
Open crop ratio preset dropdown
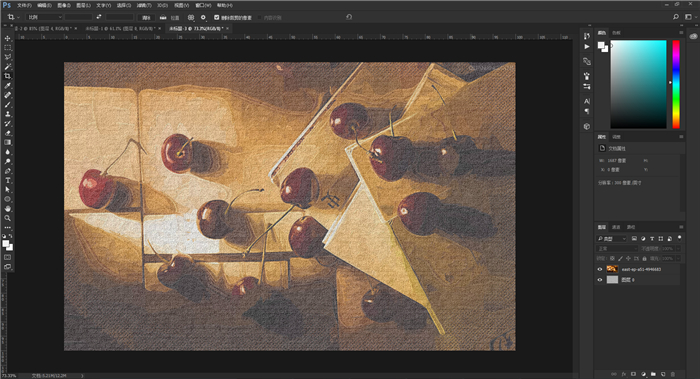click(x=44, y=17)
